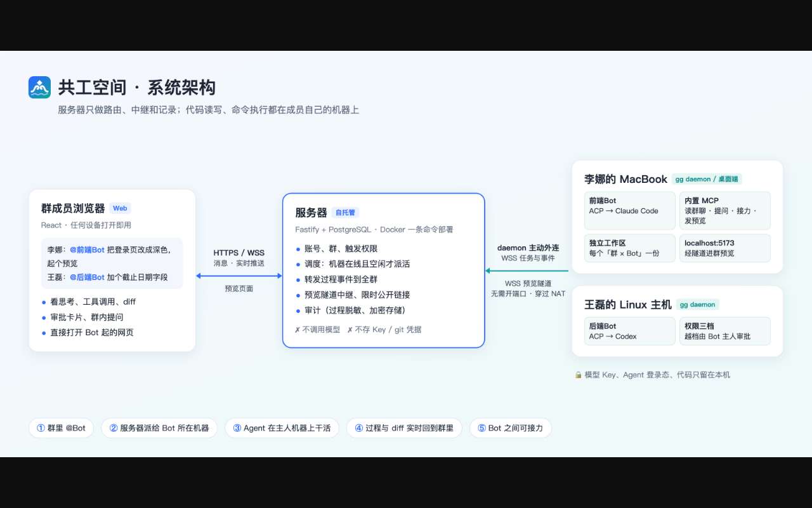The height and width of the screenshot is (508, 812).
Task: Click the 王磊的 Linux 主机 heading
Action: pyautogui.click(x=628, y=305)
